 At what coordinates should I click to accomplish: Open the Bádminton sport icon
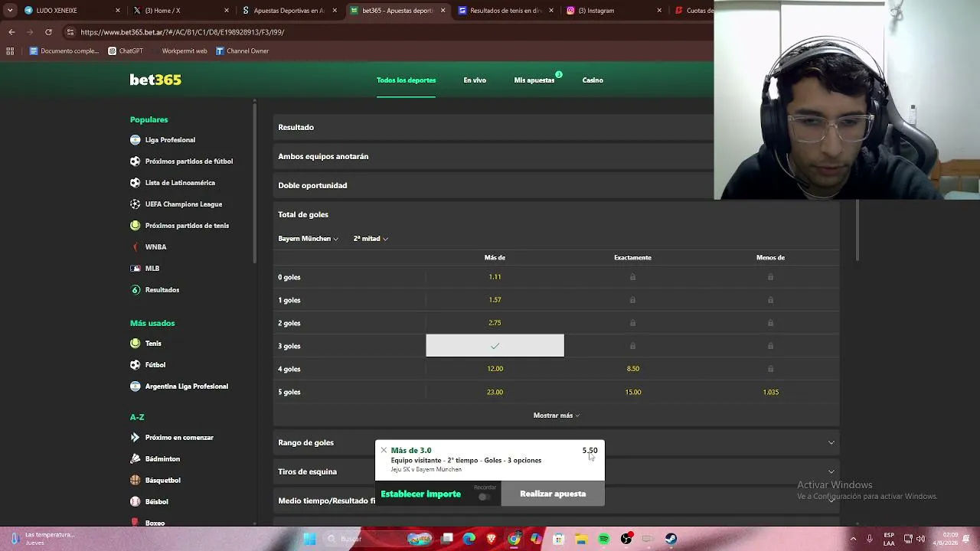[136, 459]
